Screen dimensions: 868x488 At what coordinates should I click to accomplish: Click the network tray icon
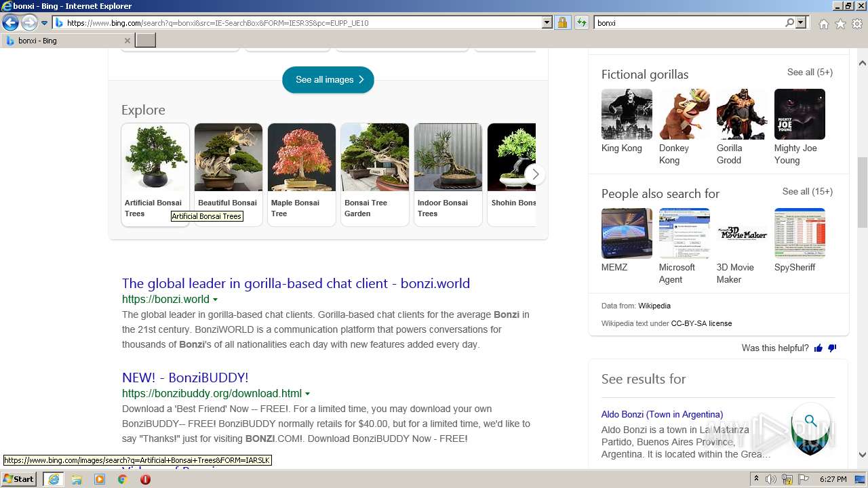pyautogui.click(x=787, y=479)
